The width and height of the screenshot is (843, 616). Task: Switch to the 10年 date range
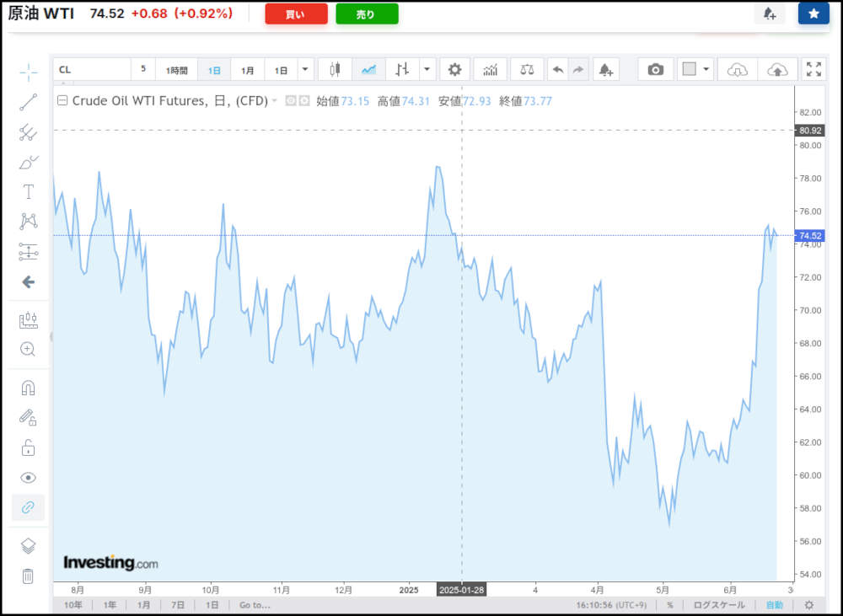tap(73, 605)
